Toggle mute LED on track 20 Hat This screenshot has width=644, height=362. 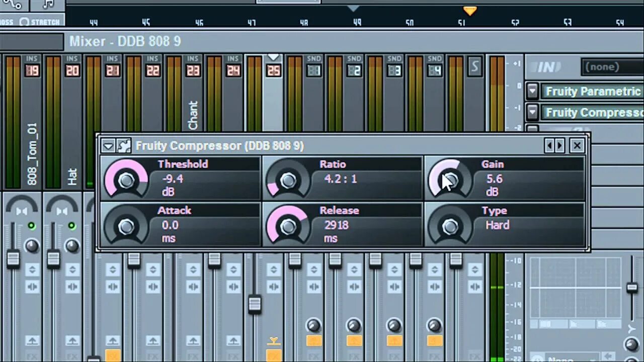tap(71, 226)
